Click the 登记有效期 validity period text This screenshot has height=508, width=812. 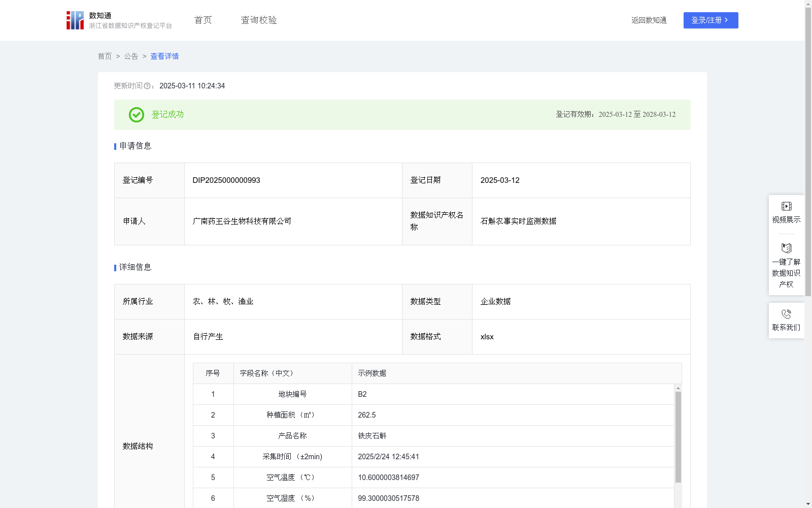pos(616,115)
